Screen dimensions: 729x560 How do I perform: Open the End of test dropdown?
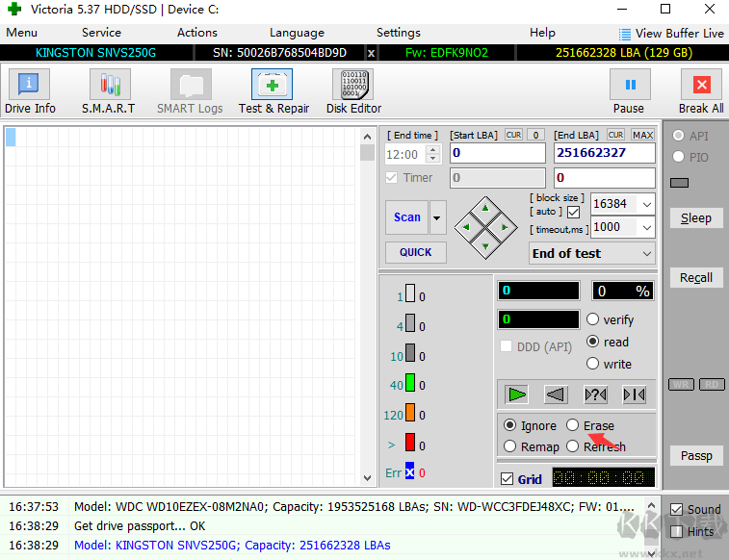[591, 253]
